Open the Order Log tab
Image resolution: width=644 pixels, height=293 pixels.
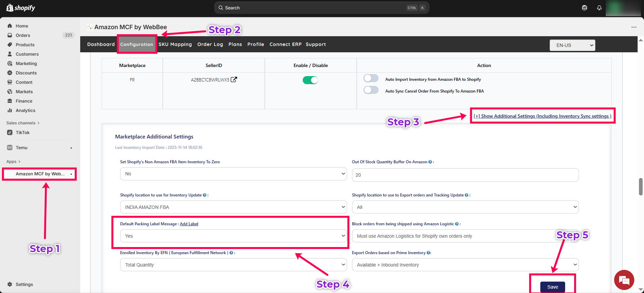click(x=210, y=44)
